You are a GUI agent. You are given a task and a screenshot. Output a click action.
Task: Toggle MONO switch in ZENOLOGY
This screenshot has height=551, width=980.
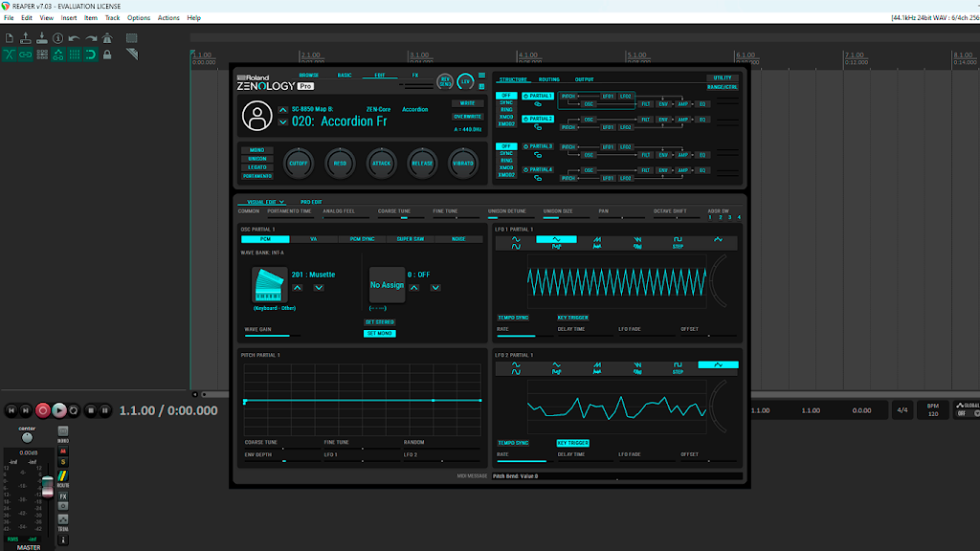tap(256, 150)
